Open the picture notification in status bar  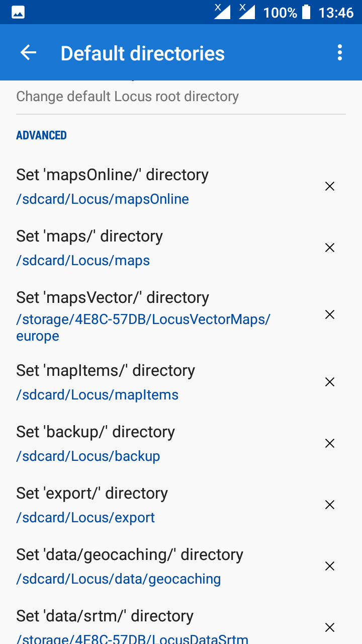coord(18,13)
